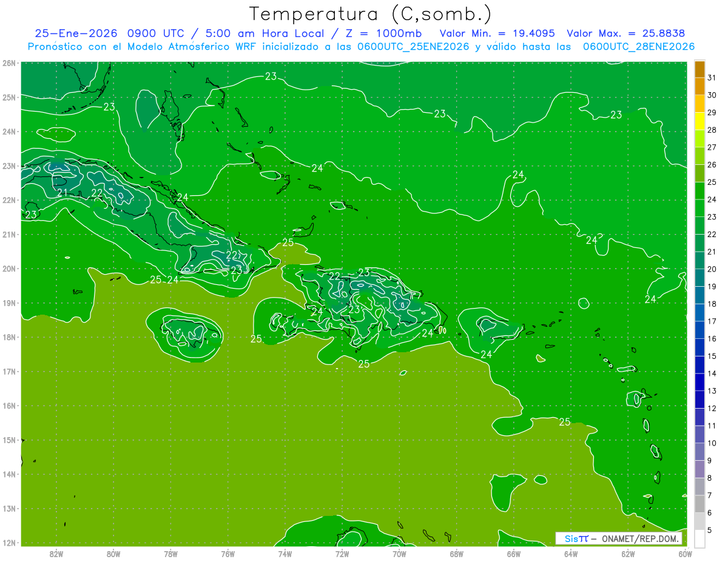The width and height of the screenshot is (728, 562).
Task: Click the white swatch at legend bottom
Action: point(699,538)
